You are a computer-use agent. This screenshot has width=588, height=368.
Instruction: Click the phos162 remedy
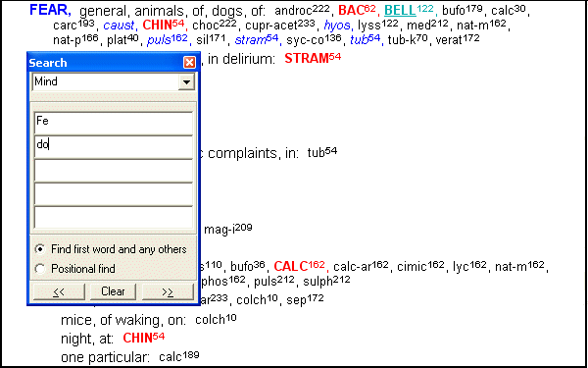223,281
